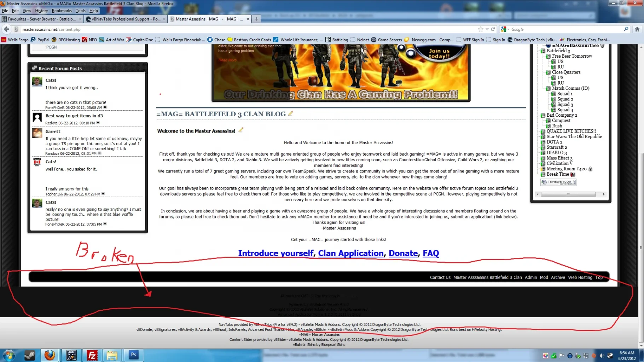644x362 pixels.
Task: Click Web Hosting in footer bar
Action: click(x=580, y=277)
